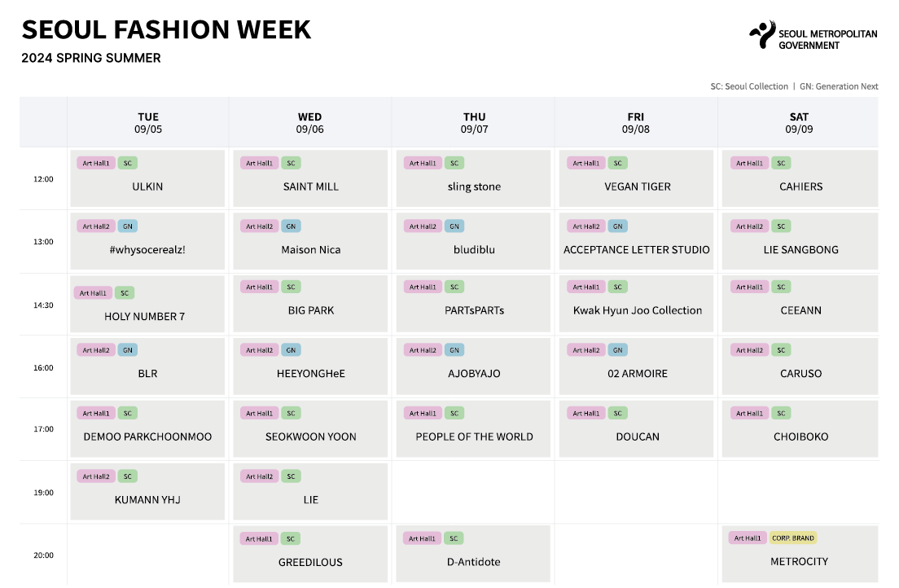Click the Art Hall2 tag on Maison Nica
Viewport: 899px width, 588px height.
pyautogui.click(x=259, y=226)
